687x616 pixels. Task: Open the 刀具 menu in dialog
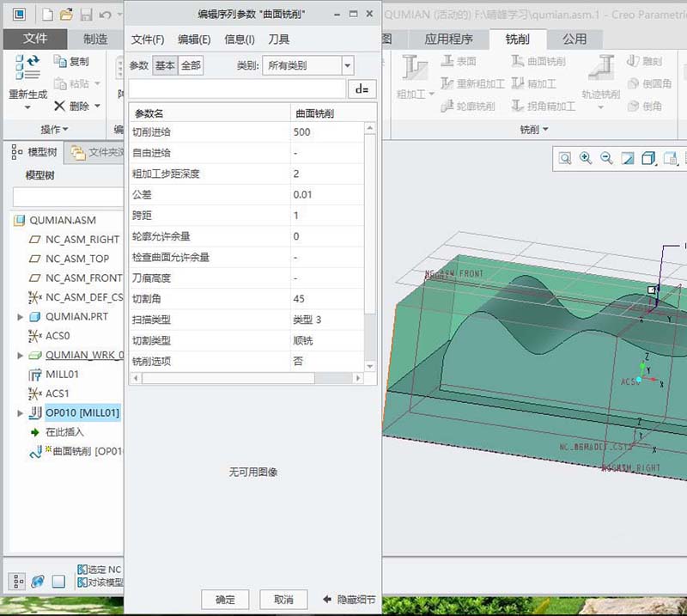278,40
